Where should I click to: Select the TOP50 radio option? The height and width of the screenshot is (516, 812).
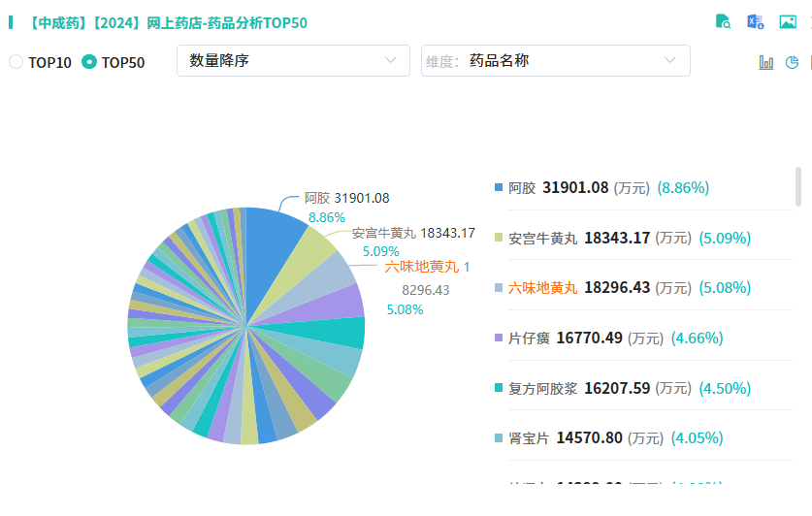coord(89,62)
